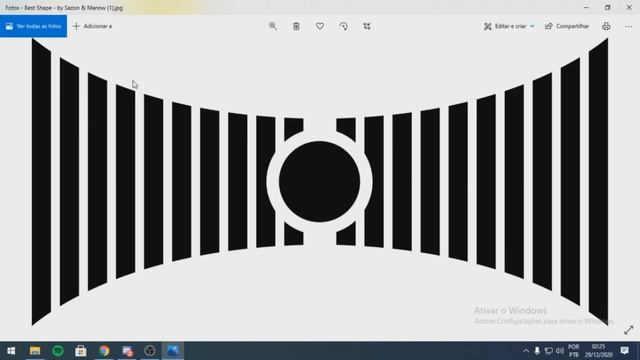Open File Explorer from taskbar
This screenshot has height=360, width=640.
pos(35,351)
